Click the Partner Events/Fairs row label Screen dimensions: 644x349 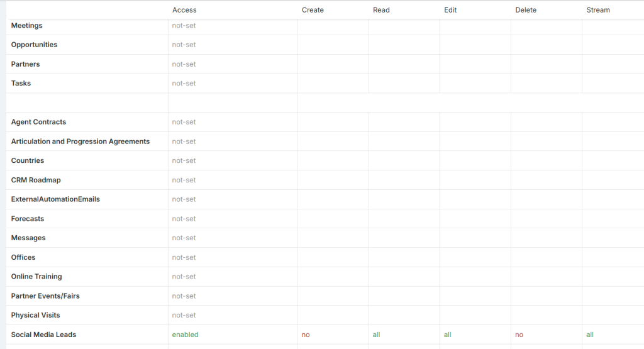(x=45, y=296)
